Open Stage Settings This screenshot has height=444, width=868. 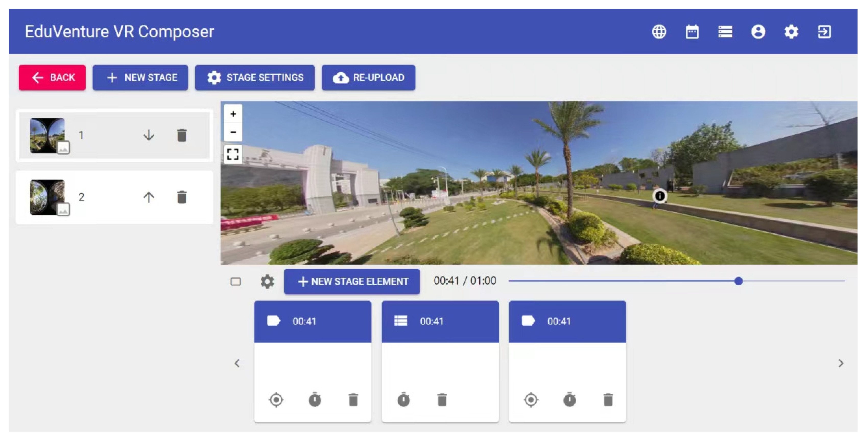(255, 78)
